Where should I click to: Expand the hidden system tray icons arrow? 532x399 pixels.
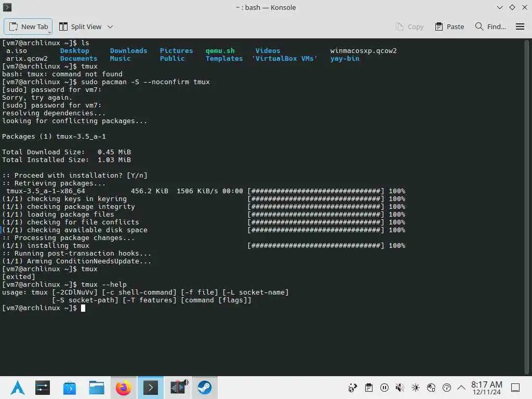[461, 387]
